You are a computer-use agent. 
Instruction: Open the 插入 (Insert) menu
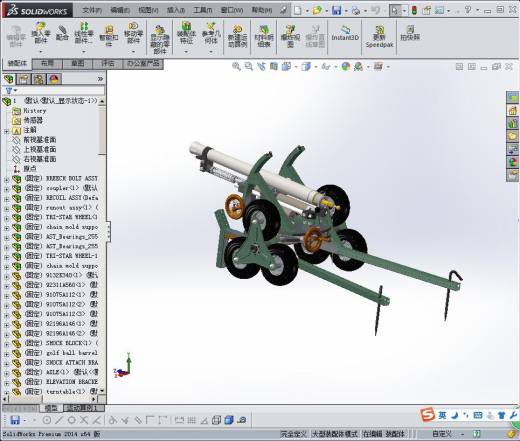[176, 10]
